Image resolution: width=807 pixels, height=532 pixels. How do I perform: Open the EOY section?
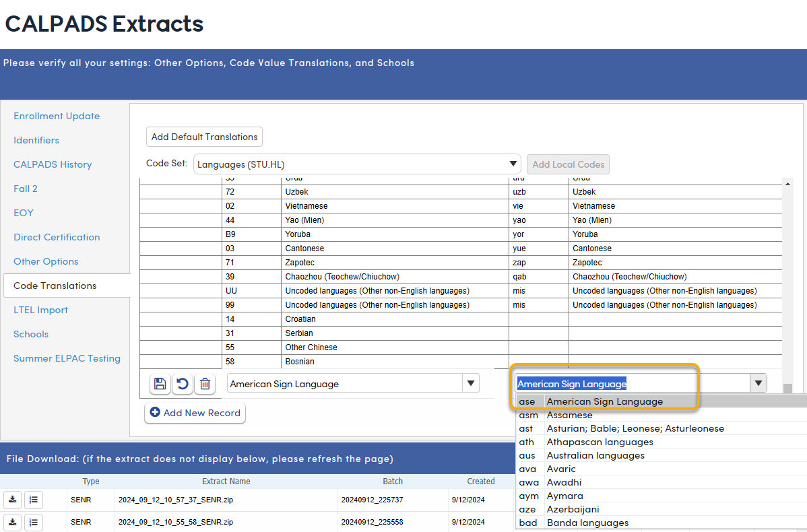[x=23, y=213]
